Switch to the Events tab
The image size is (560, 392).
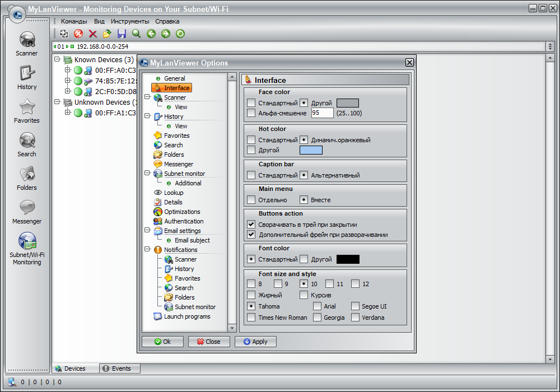(120, 368)
